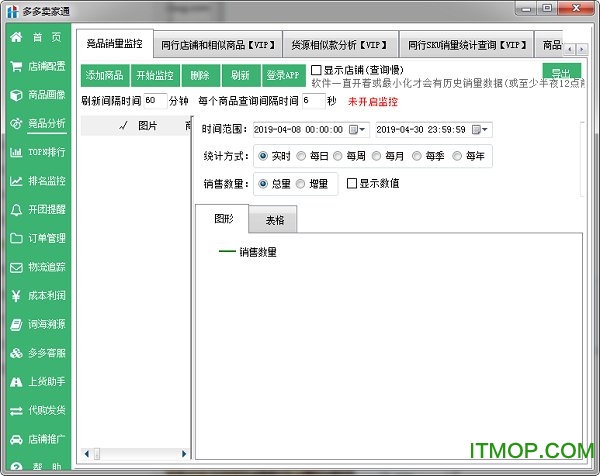Select TOPN排行 bar chart icon

(x=16, y=153)
